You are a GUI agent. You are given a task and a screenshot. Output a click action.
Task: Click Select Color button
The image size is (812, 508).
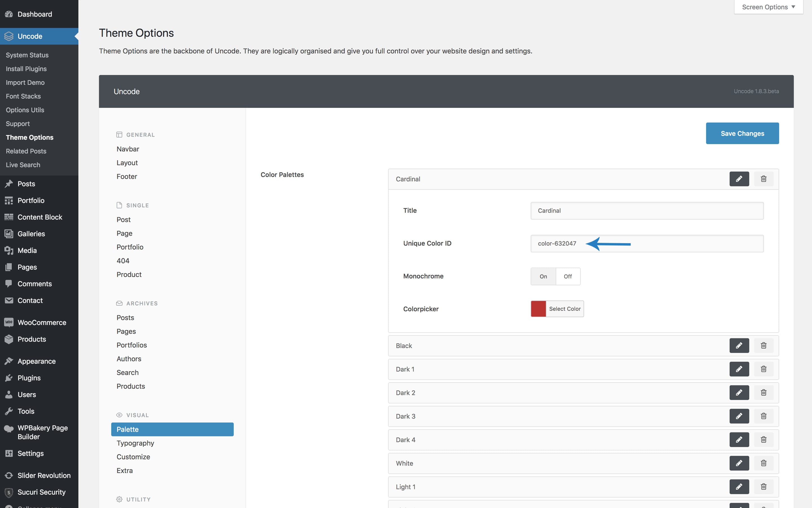(x=564, y=309)
